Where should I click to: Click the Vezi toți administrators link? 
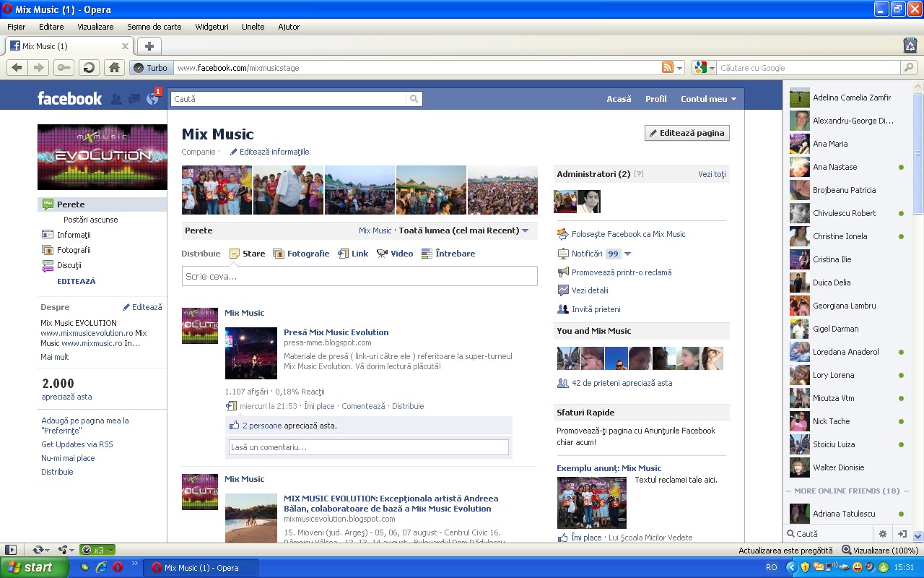pyautogui.click(x=712, y=174)
